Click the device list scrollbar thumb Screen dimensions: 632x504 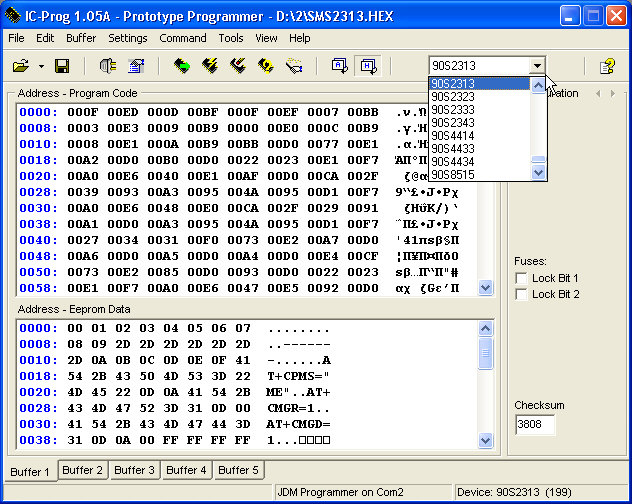coord(538,159)
